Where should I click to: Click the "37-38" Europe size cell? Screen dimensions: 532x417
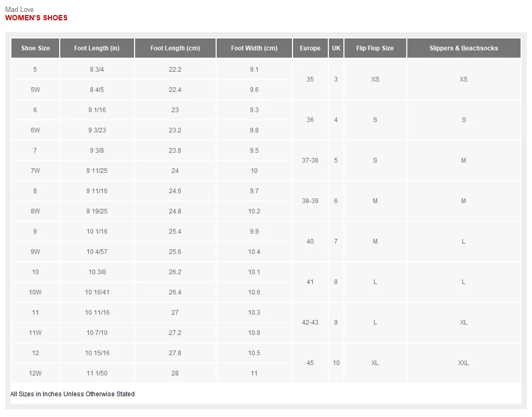point(310,160)
